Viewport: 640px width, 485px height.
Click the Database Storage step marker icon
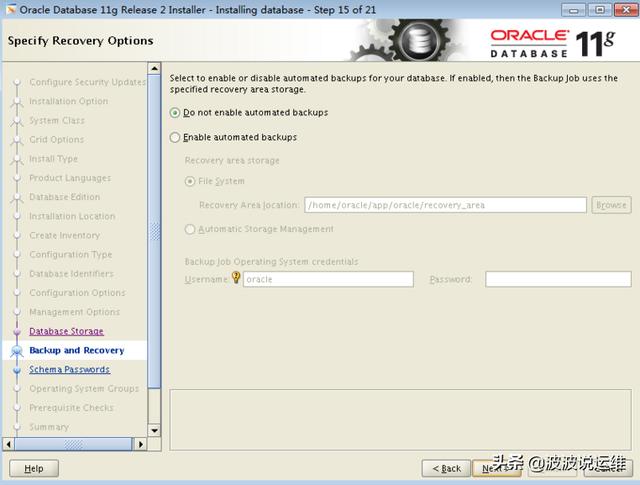(17, 331)
